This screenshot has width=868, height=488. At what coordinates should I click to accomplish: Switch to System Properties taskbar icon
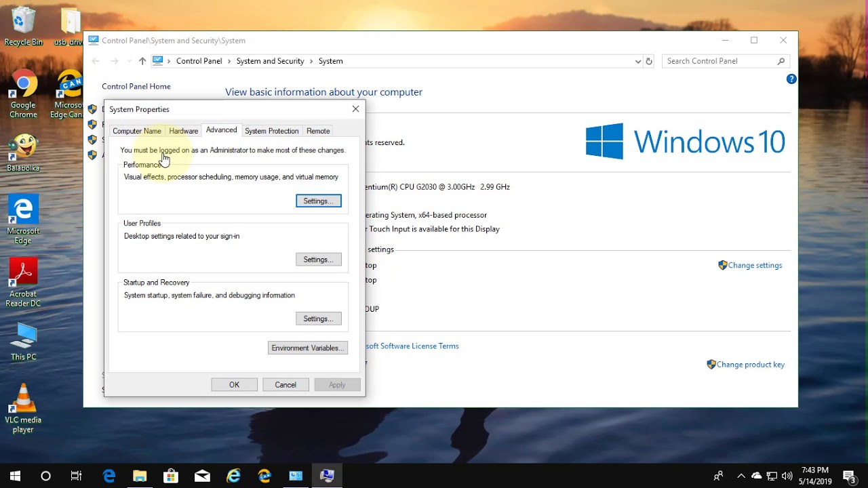(x=327, y=476)
